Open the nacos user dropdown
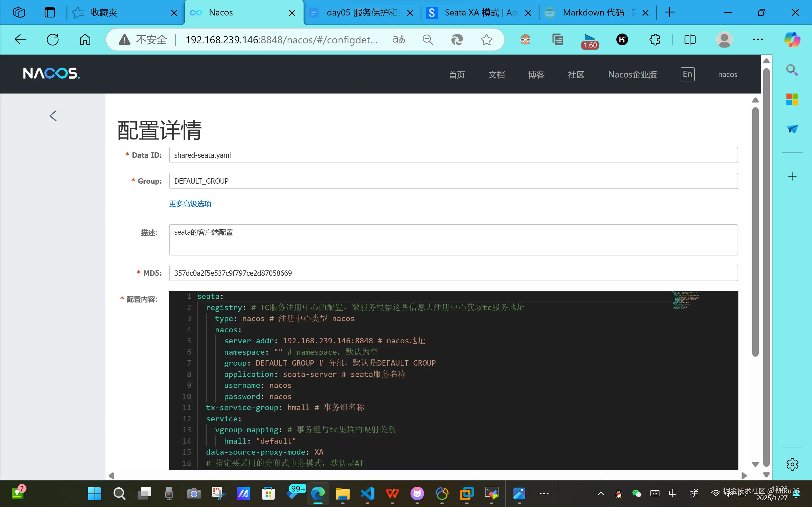Viewport: 812px width, 507px height. click(x=727, y=74)
